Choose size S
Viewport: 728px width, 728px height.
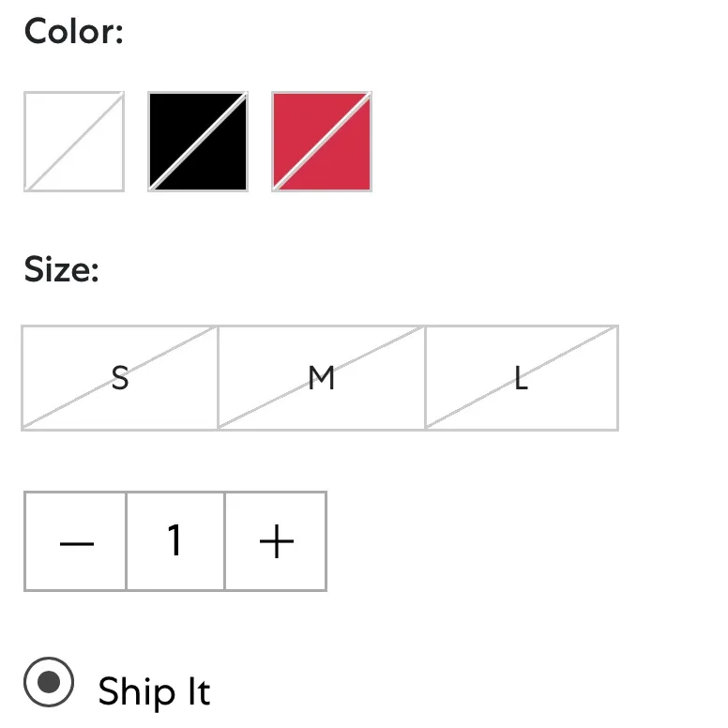point(120,378)
